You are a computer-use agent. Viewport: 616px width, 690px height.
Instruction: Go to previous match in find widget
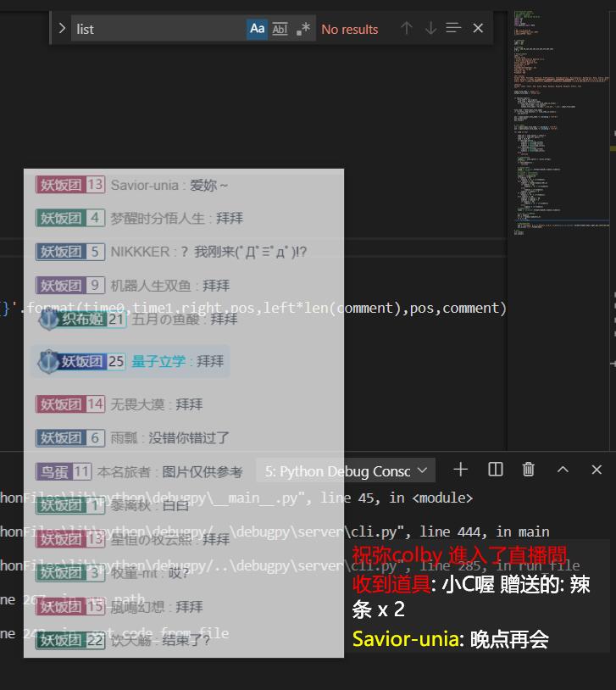click(x=407, y=29)
